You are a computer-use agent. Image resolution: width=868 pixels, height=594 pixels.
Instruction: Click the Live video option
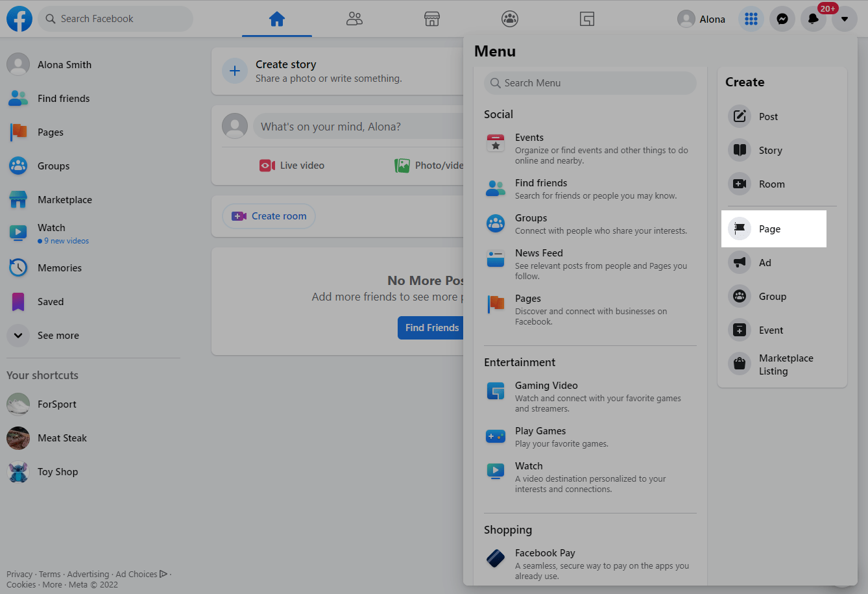[293, 166]
